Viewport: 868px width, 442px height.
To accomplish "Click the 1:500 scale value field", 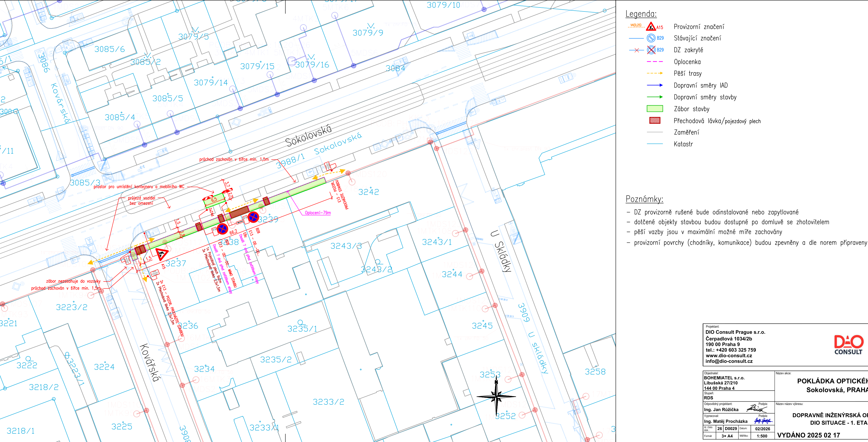I will (x=762, y=436).
